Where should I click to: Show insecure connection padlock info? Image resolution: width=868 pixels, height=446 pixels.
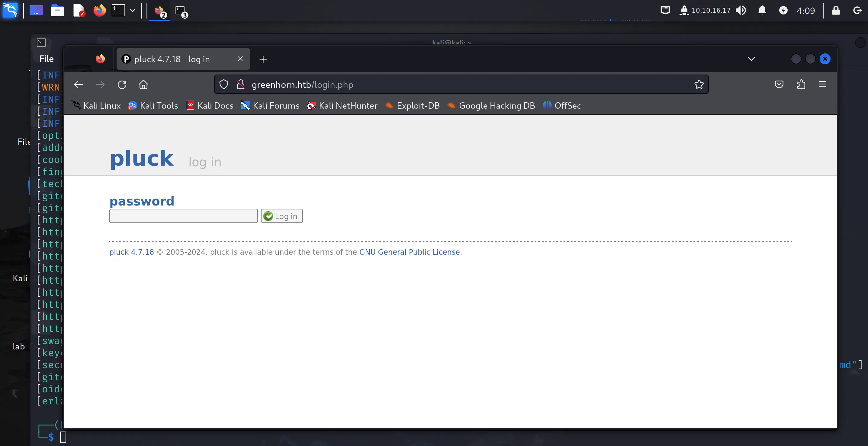(241, 84)
